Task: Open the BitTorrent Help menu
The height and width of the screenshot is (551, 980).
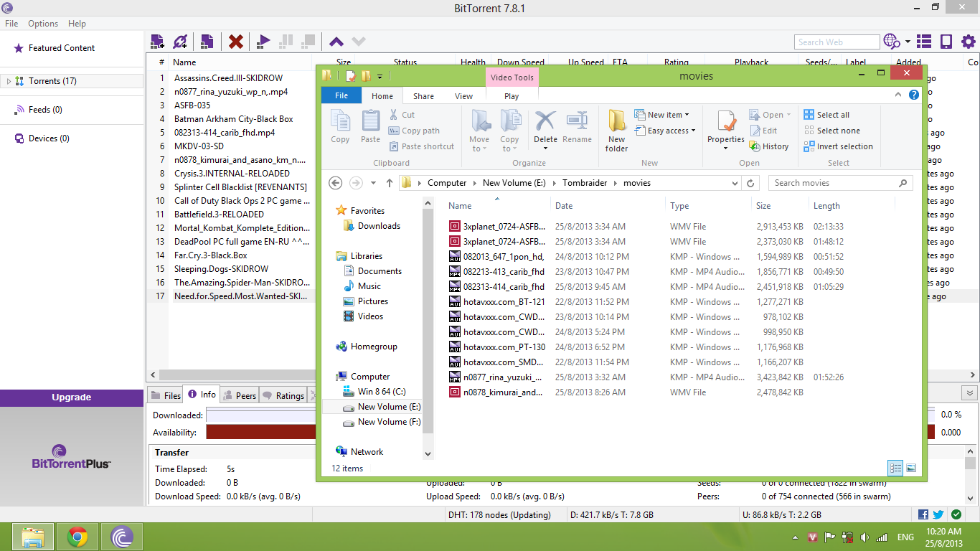Action: pyautogui.click(x=77, y=24)
